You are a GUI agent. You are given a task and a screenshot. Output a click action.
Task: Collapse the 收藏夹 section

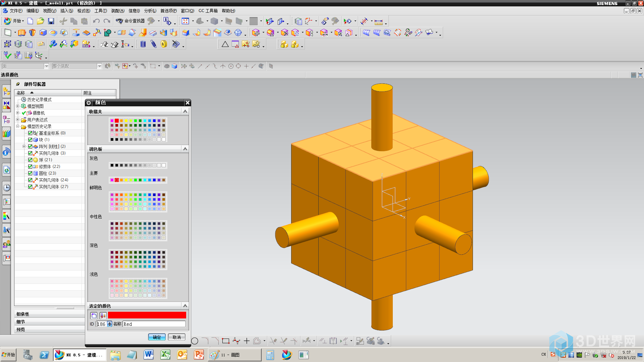coord(185,111)
